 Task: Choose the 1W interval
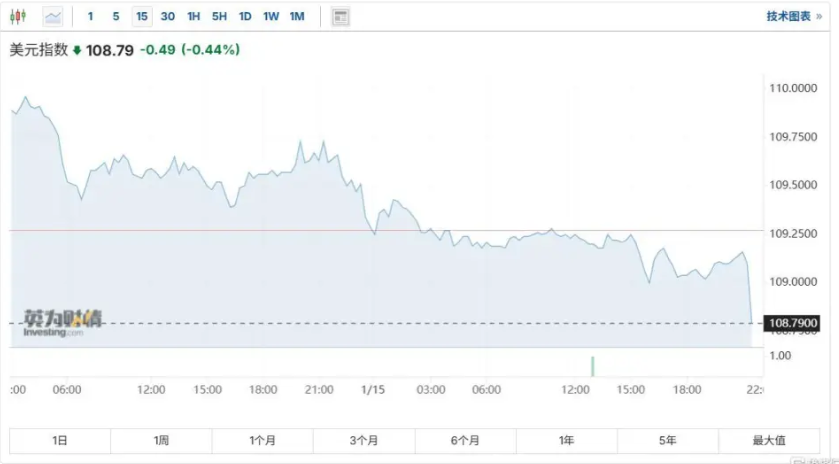click(271, 17)
